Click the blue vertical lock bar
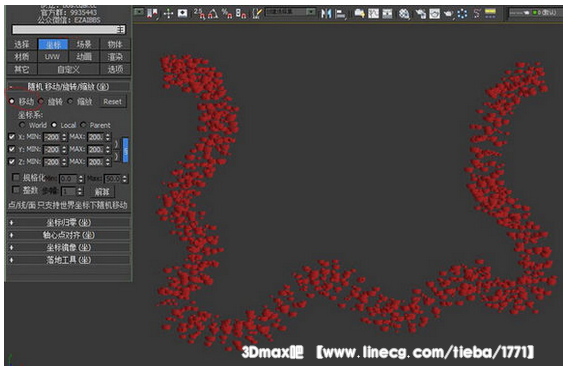 point(126,150)
